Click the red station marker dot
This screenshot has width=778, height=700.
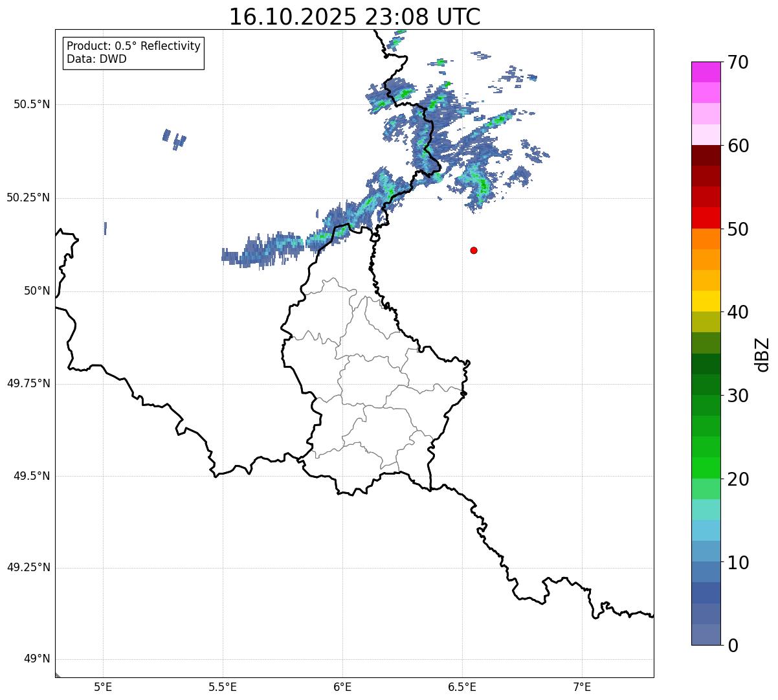tap(474, 250)
